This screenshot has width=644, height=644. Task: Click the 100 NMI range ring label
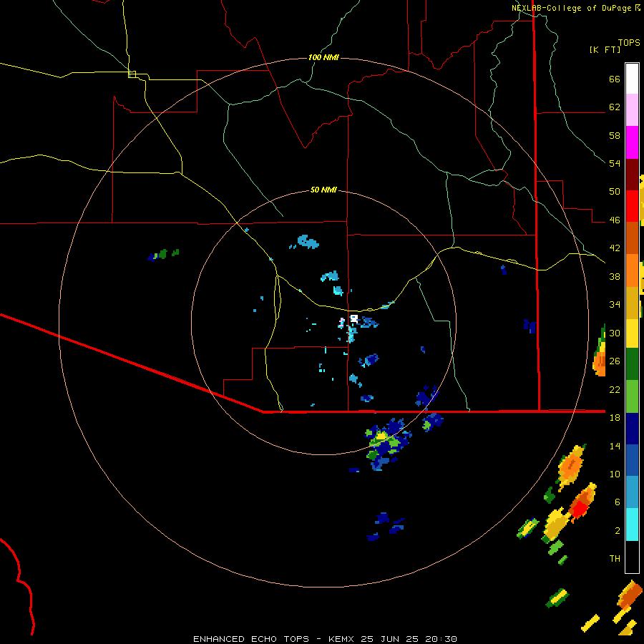pos(323,57)
